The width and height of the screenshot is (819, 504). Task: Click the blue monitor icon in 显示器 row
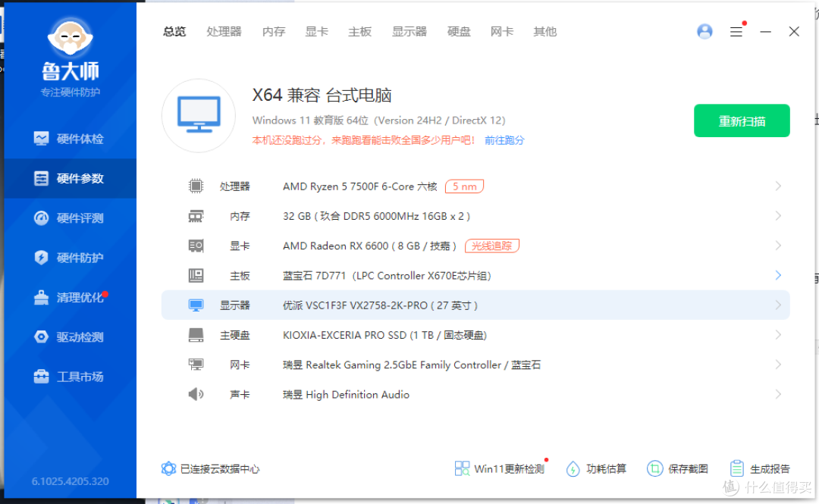pos(196,305)
